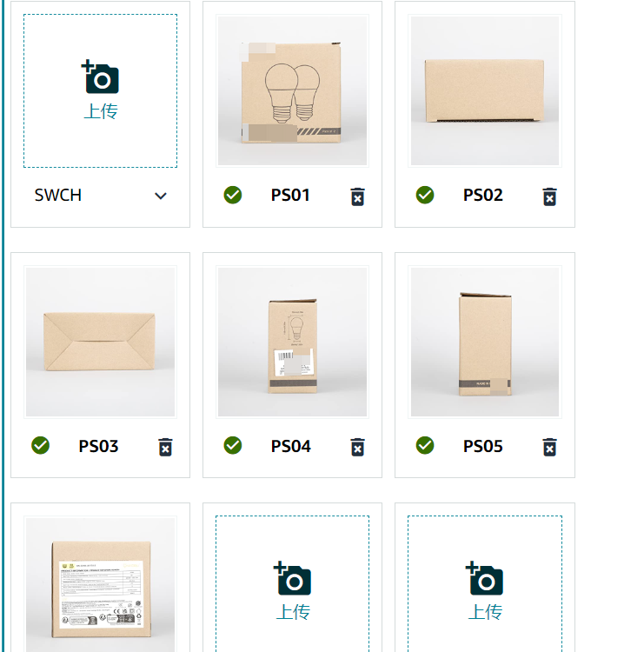Click the 上传 text in bottom middle slot
The image size is (644, 652).
point(293,612)
